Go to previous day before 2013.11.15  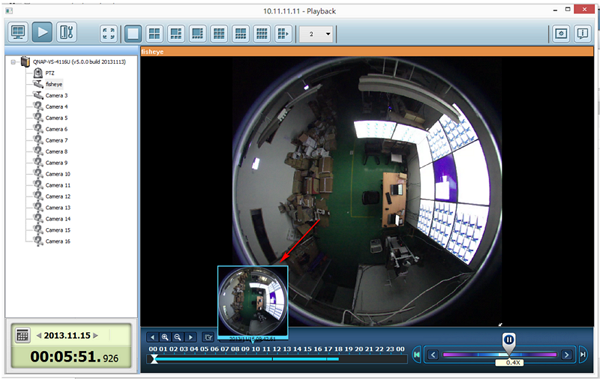(39, 335)
